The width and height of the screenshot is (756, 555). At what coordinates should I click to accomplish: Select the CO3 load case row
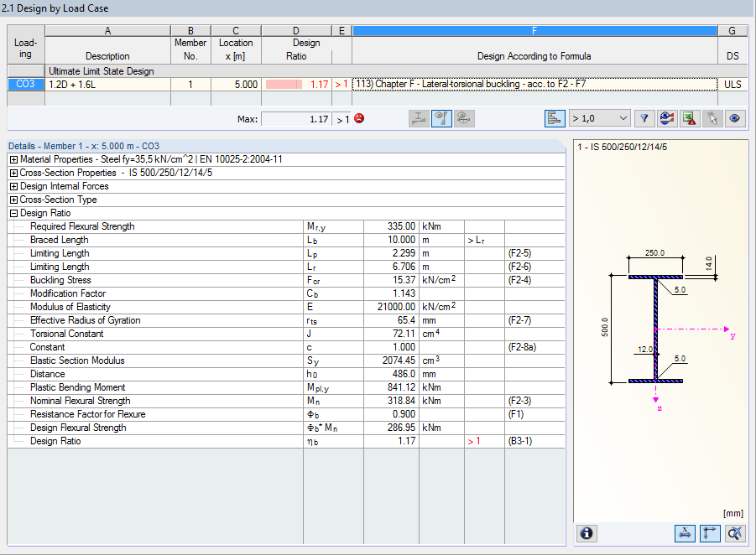(23, 83)
